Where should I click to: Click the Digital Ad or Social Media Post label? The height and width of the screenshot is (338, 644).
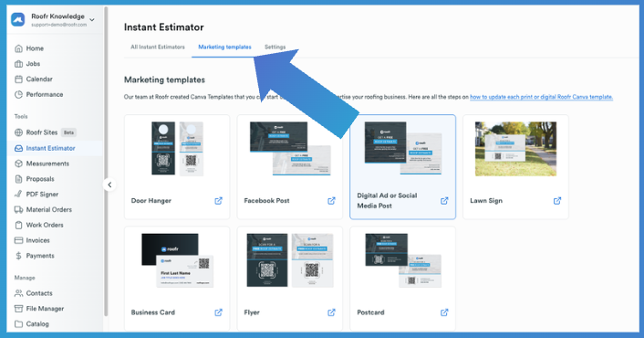point(387,201)
